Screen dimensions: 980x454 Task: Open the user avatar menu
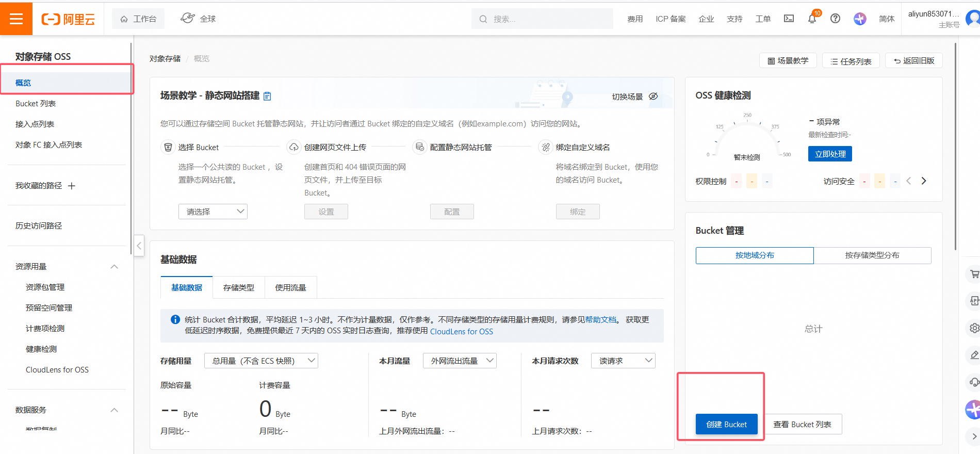973,19
